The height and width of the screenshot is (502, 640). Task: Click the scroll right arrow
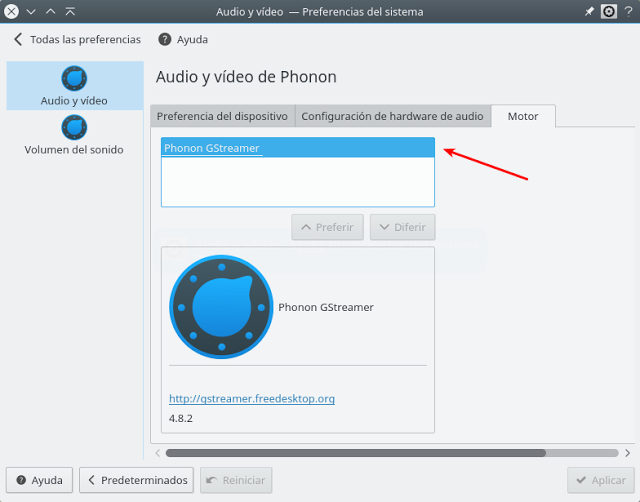click(627, 453)
